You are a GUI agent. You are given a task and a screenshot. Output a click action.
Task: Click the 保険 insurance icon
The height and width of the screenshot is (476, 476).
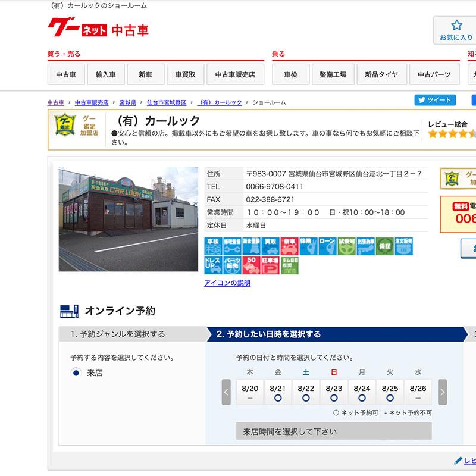pyautogui.click(x=308, y=246)
